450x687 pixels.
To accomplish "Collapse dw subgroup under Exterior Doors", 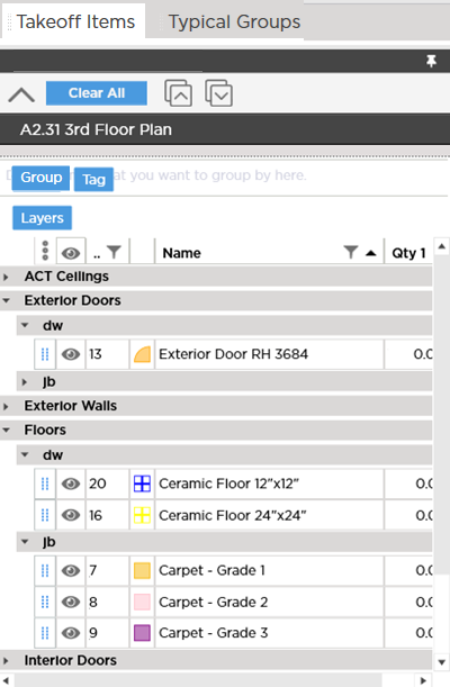I will (x=25, y=325).
